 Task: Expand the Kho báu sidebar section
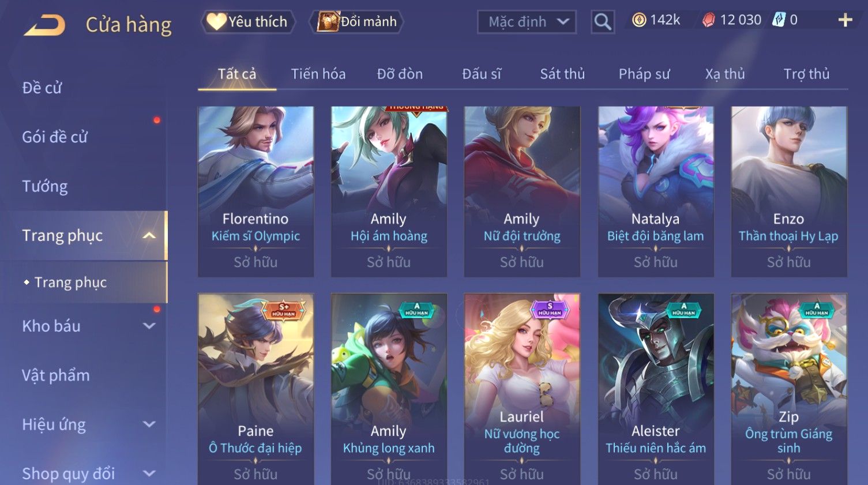[149, 326]
